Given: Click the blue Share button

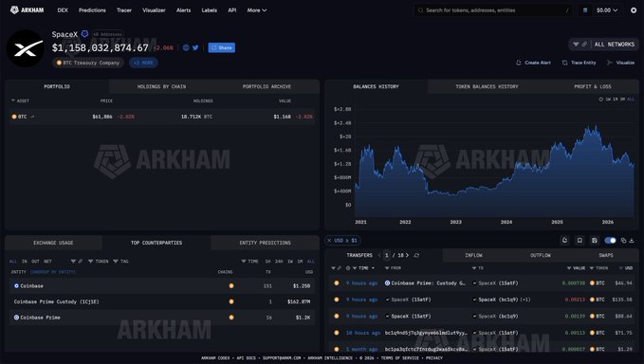Looking at the screenshot, I should click(x=221, y=47).
